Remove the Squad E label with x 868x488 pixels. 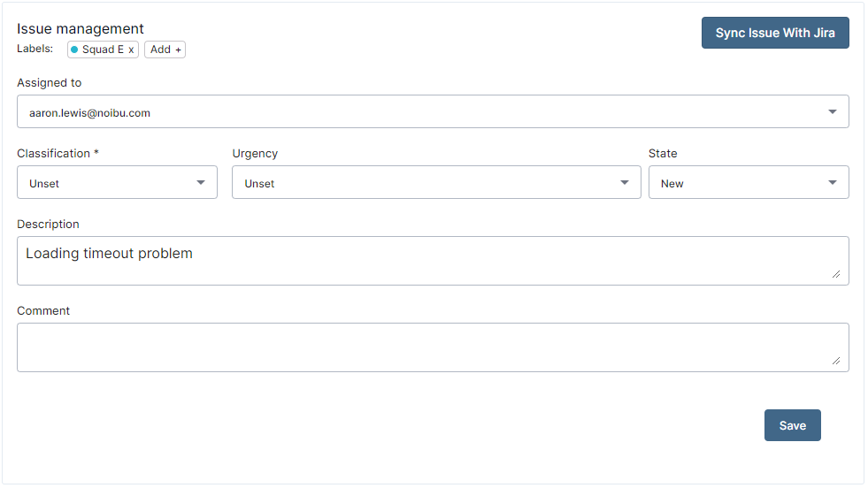tap(131, 50)
